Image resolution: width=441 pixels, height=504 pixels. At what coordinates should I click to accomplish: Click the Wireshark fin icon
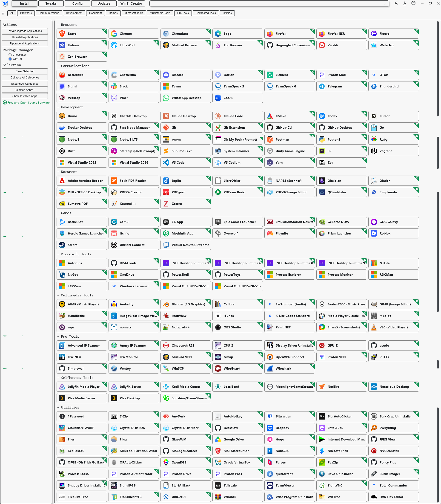click(x=270, y=368)
